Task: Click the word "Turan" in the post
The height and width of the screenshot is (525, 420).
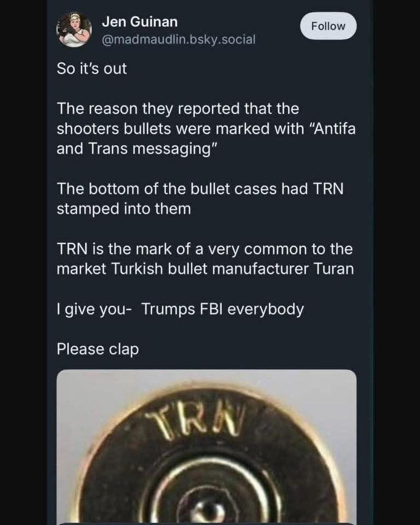Action: (x=334, y=269)
